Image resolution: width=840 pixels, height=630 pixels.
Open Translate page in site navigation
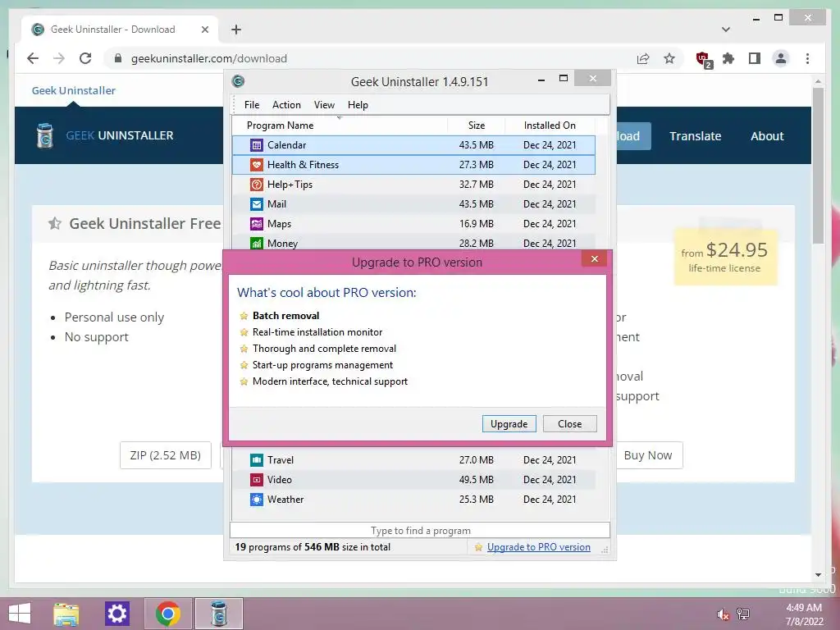(x=695, y=136)
